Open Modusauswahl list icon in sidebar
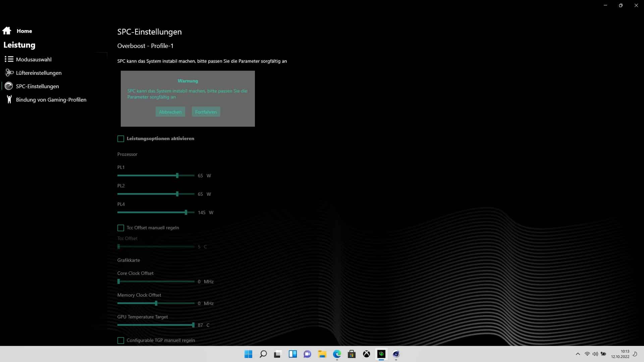Screen dimensions: 644x362 click(x=9, y=59)
